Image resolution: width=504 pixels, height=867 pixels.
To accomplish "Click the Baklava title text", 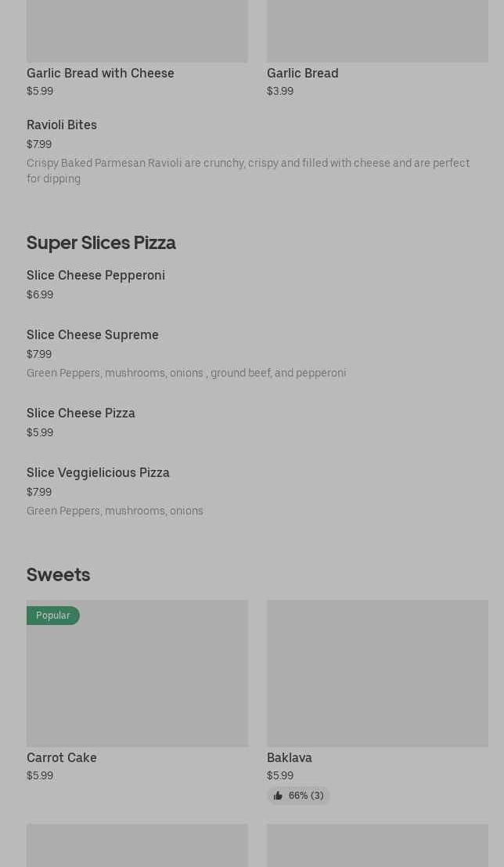I will (290, 757).
